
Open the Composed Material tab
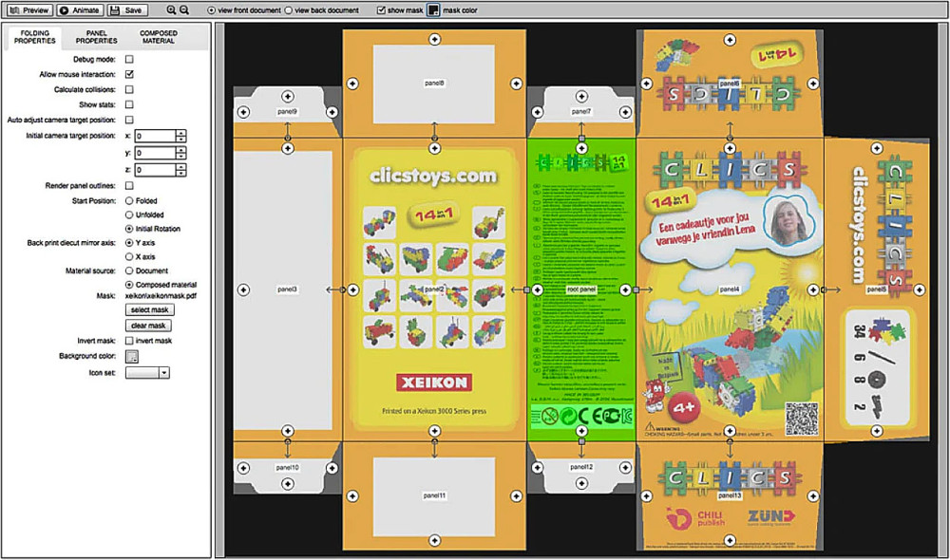click(158, 37)
